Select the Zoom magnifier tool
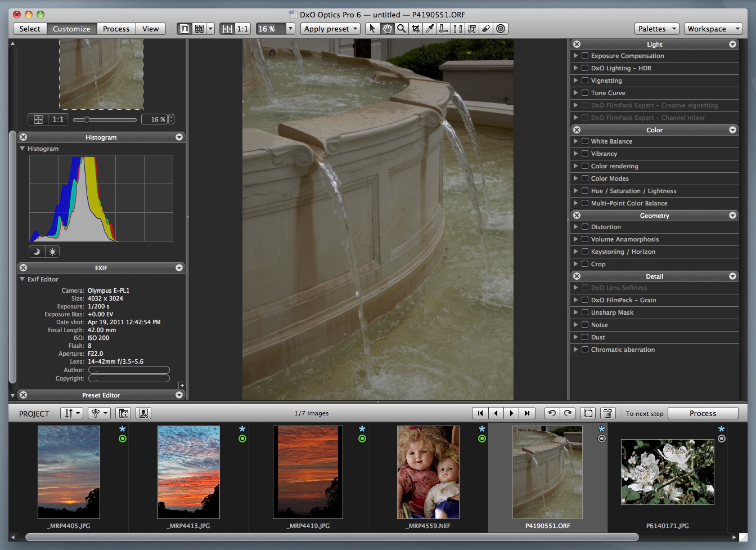The image size is (756, 550). (x=401, y=29)
